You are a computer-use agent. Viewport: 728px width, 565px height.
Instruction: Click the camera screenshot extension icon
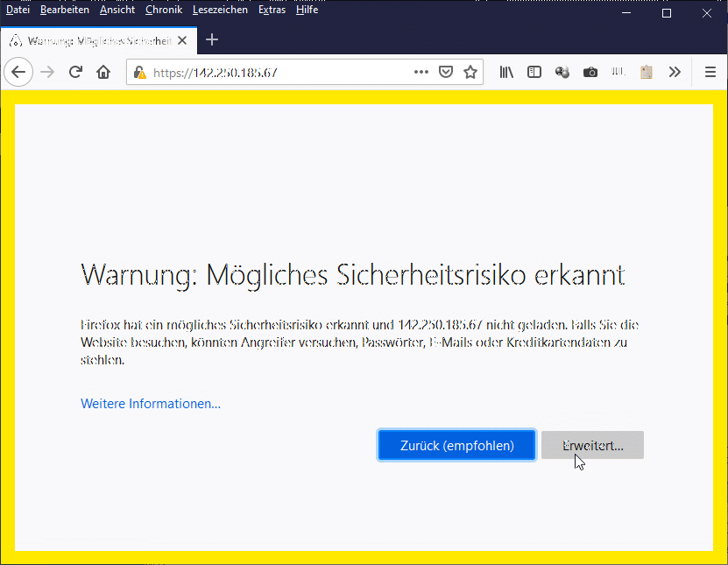point(590,73)
